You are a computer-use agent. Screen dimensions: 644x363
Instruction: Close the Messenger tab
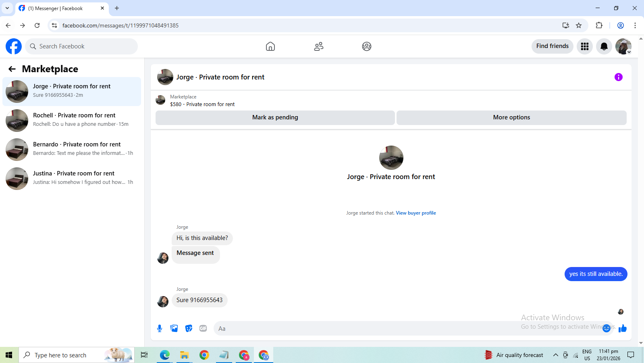pos(102,8)
